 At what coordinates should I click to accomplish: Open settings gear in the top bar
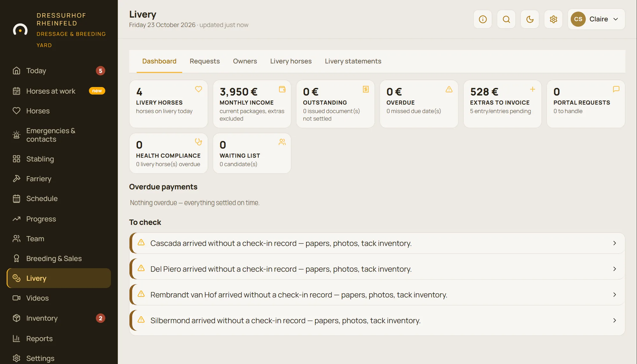point(553,19)
